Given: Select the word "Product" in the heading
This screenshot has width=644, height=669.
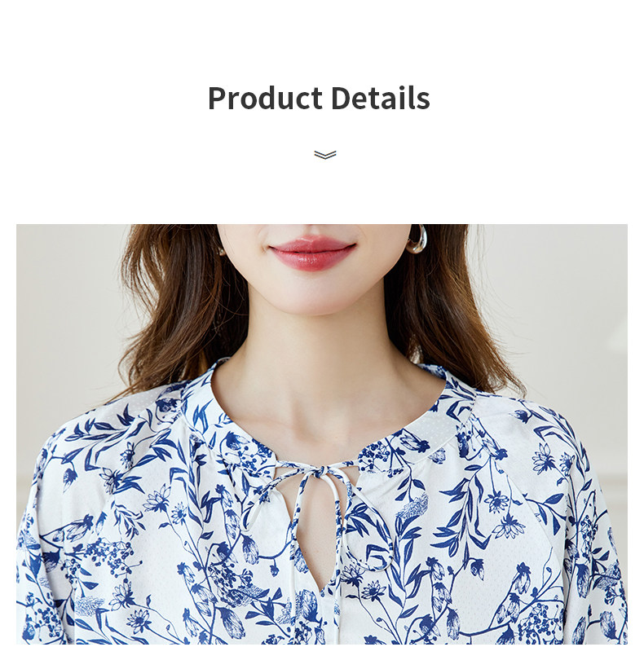Looking at the screenshot, I should (265, 98).
